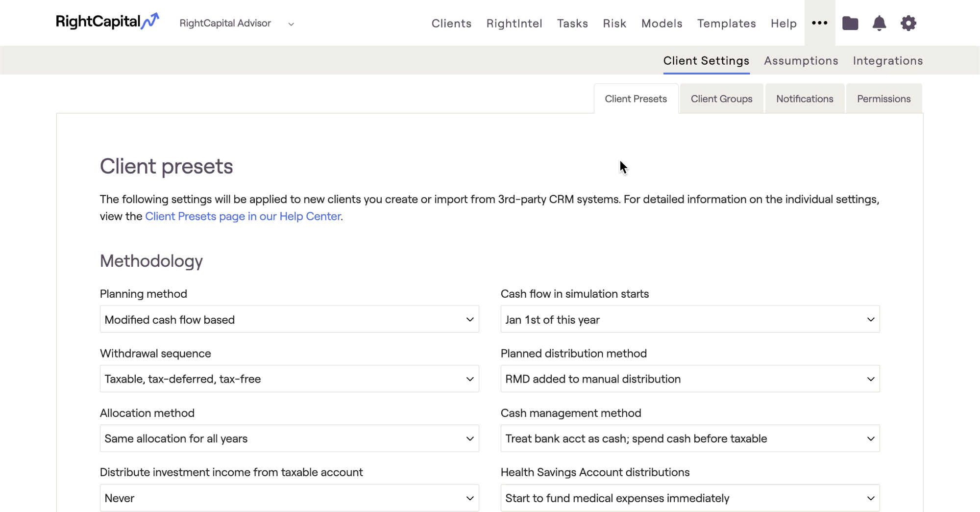The width and height of the screenshot is (980, 512).
Task: Open the Withdrawal sequence dropdown
Action: pos(290,379)
